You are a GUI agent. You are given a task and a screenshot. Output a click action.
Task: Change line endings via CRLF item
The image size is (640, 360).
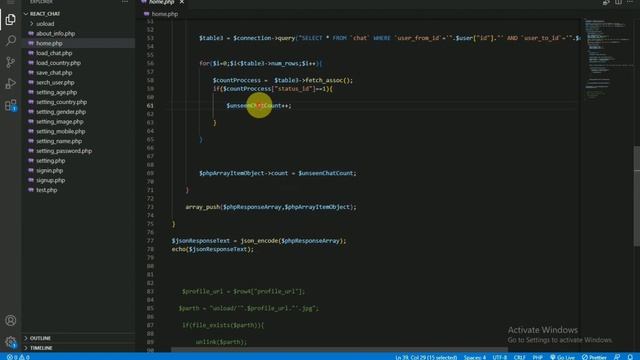click(519, 357)
